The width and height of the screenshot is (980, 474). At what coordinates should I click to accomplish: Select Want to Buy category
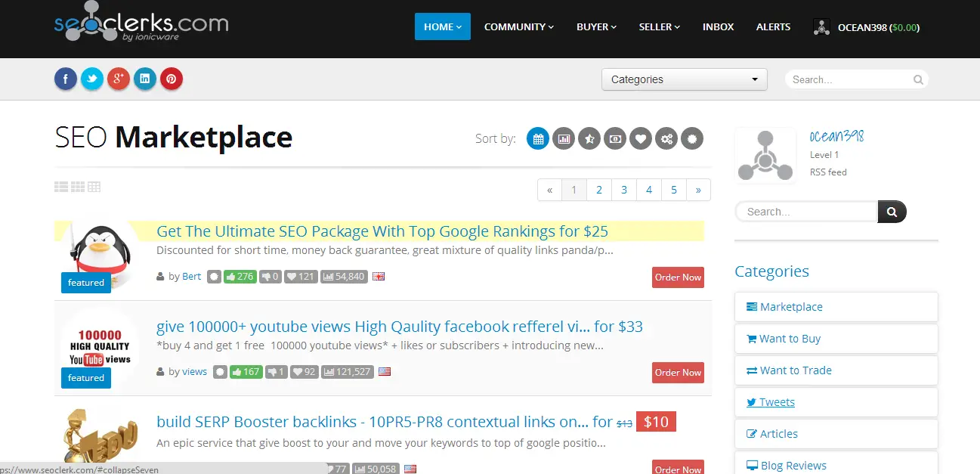pyautogui.click(x=836, y=339)
